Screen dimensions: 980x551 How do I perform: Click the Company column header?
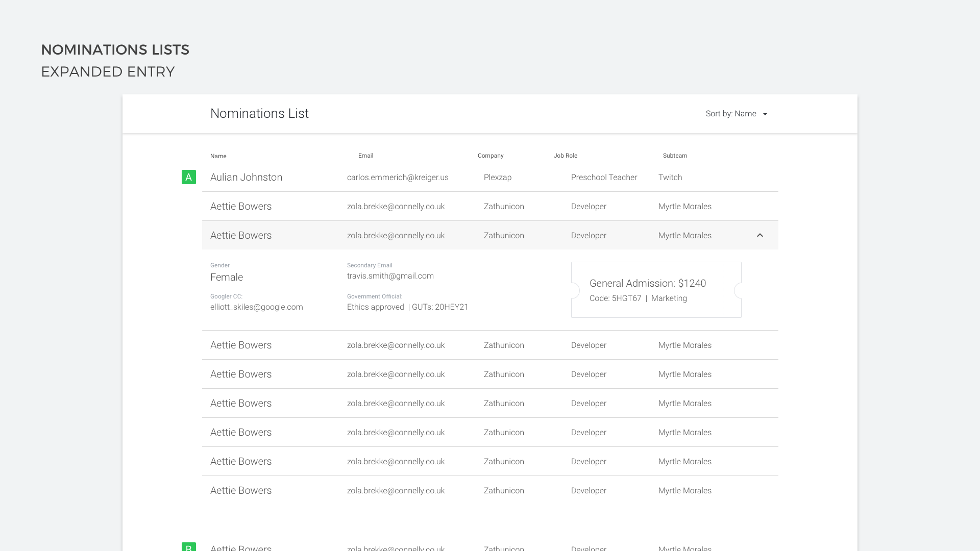point(491,156)
